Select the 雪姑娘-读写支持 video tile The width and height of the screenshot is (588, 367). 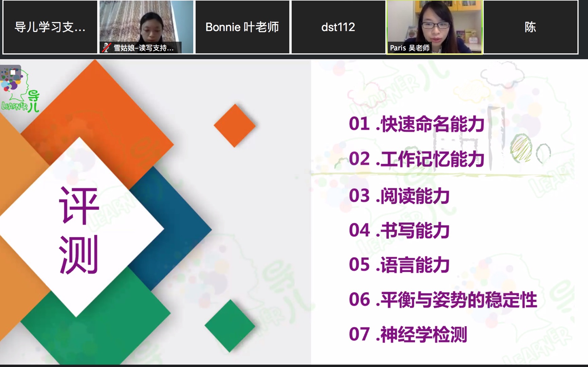[146, 27]
